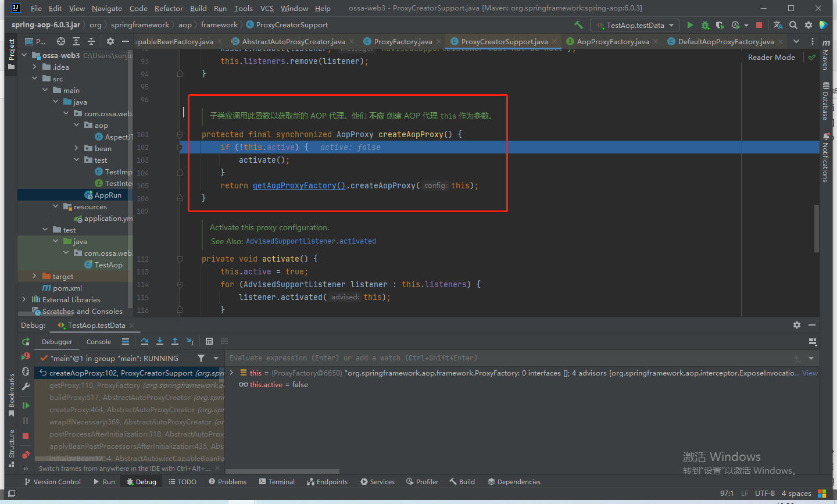Click the editor vertical scrollbar thumb
The height and width of the screenshot is (504, 837).
click(x=817, y=228)
